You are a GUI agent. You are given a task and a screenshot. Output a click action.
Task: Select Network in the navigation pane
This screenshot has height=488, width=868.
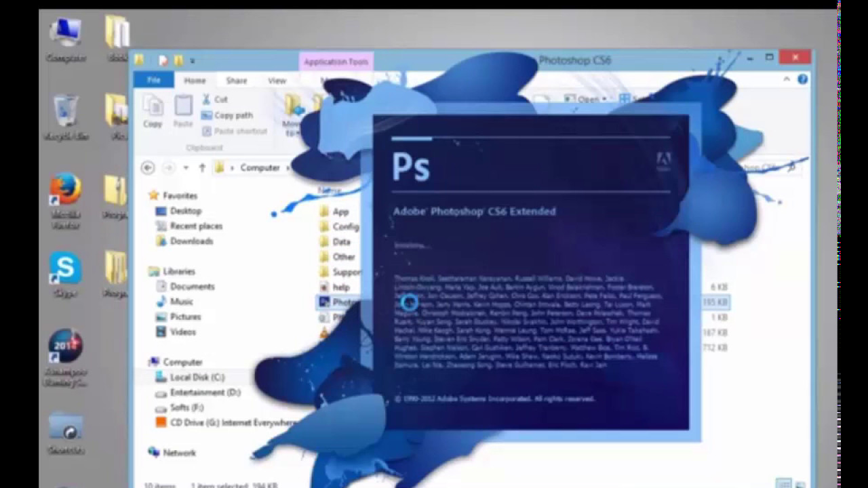pyautogui.click(x=172, y=453)
